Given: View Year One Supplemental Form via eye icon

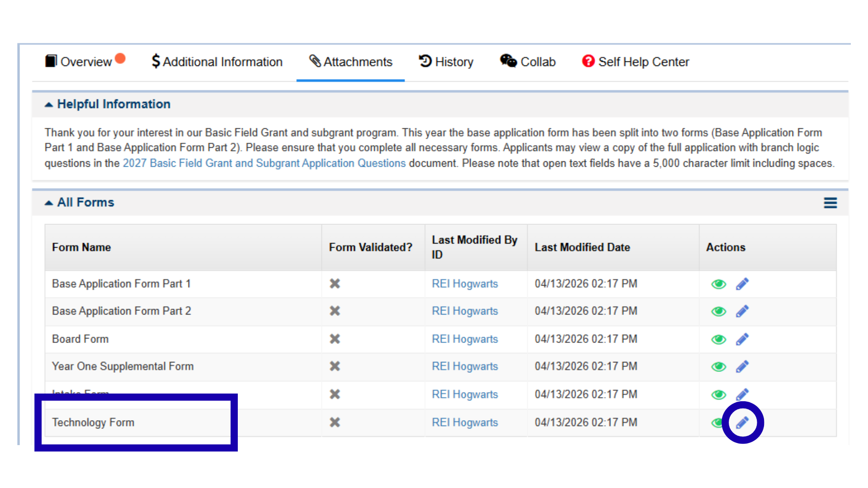Looking at the screenshot, I should 718,366.
